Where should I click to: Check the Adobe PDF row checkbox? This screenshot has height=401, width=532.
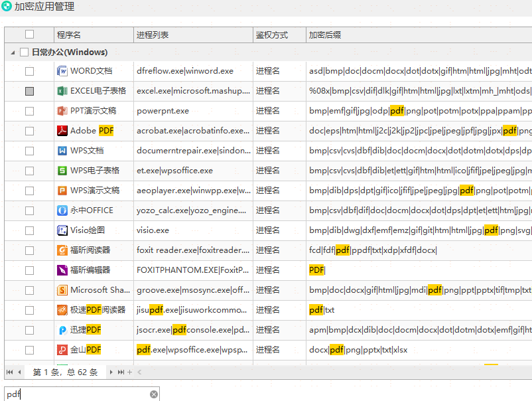[x=29, y=131]
